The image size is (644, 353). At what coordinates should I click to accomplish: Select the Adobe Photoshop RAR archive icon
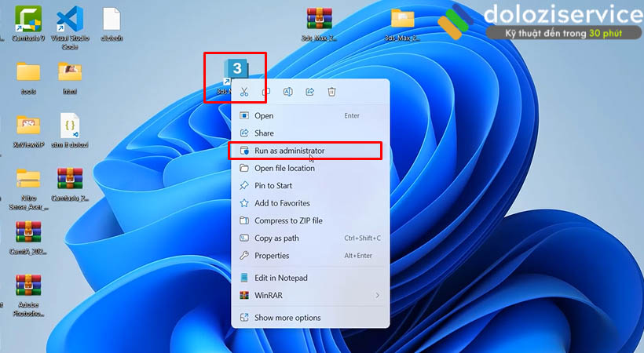pyautogui.click(x=29, y=287)
